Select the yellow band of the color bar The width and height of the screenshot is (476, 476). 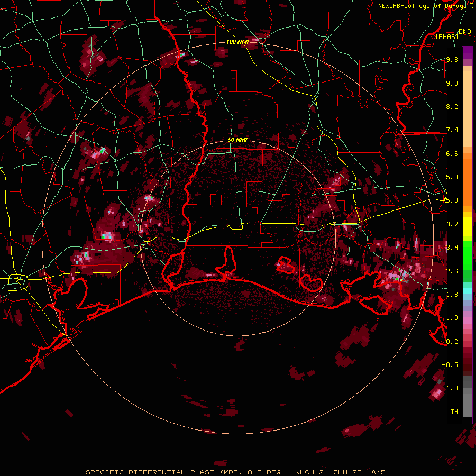467,226
